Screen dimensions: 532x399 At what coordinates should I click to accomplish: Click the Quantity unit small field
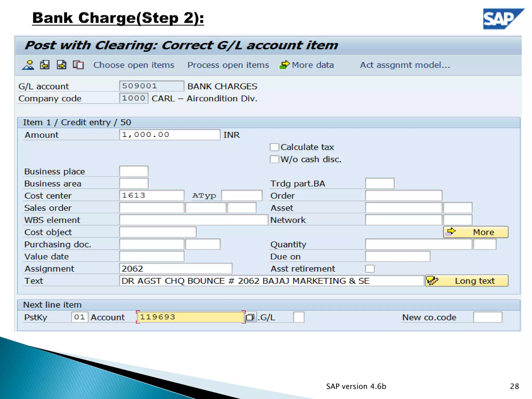pyautogui.click(x=485, y=244)
